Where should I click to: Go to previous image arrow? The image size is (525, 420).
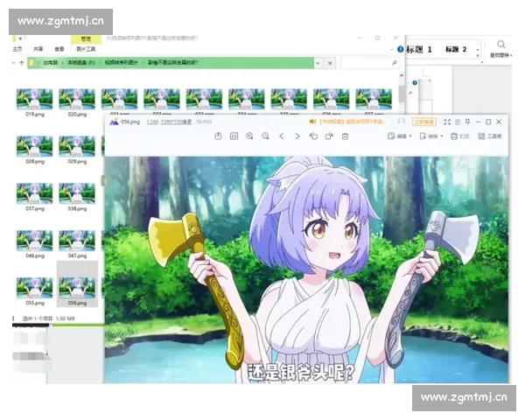(282, 136)
